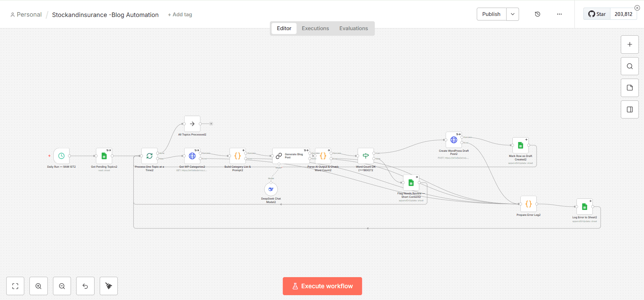Add a tag to the workflow
The height and width of the screenshot is (300, 644).
tap(180, 15)
